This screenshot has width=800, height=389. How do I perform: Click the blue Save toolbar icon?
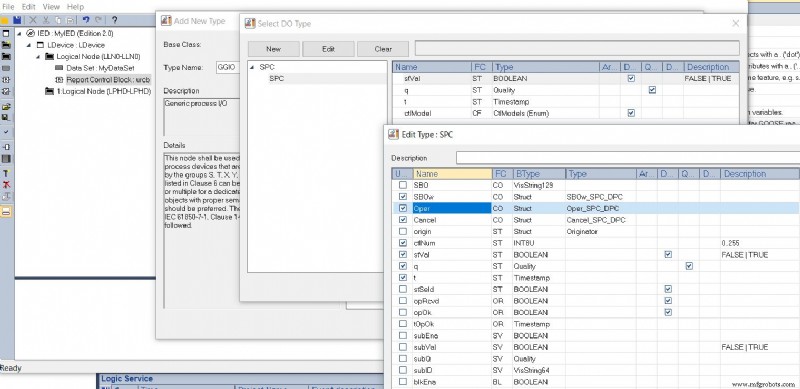point(17,20)
